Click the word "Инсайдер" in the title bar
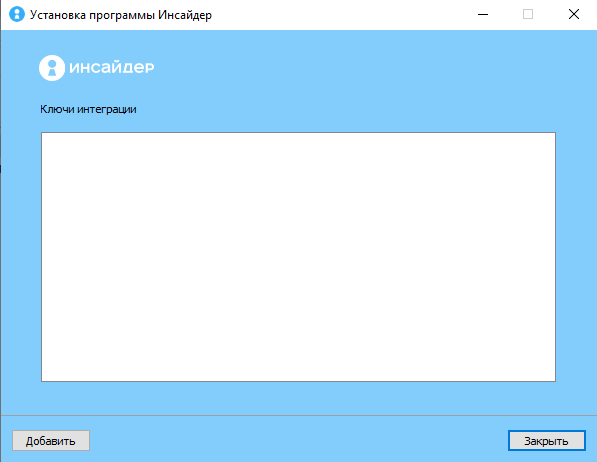This screenshot has width=597, height=462. tap(185, 15)
